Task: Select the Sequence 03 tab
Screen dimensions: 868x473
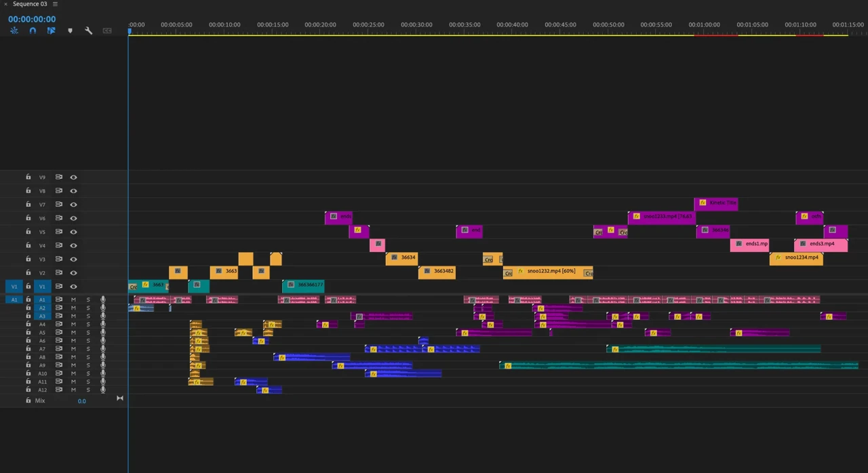Action: [x=30, y=4]
